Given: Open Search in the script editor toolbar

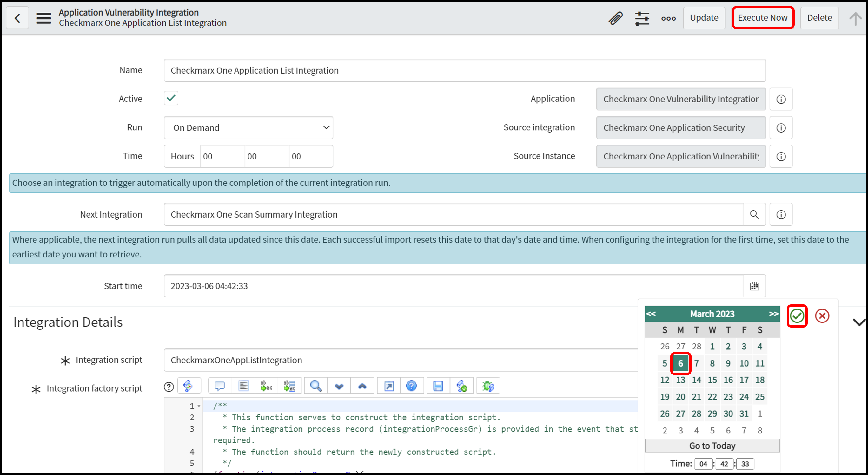Looking at the screenshot, I should click(x=316, y=386).
